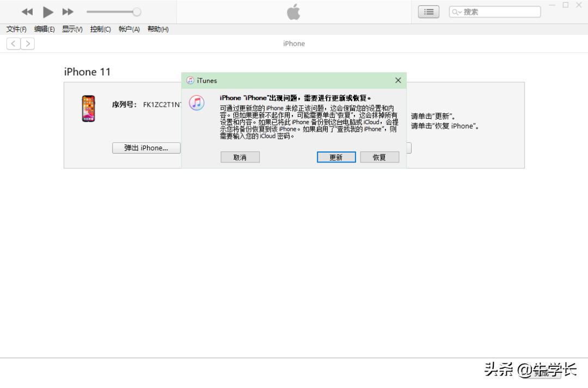
Task: Click the Rewind control
Action: coord(26,11)
